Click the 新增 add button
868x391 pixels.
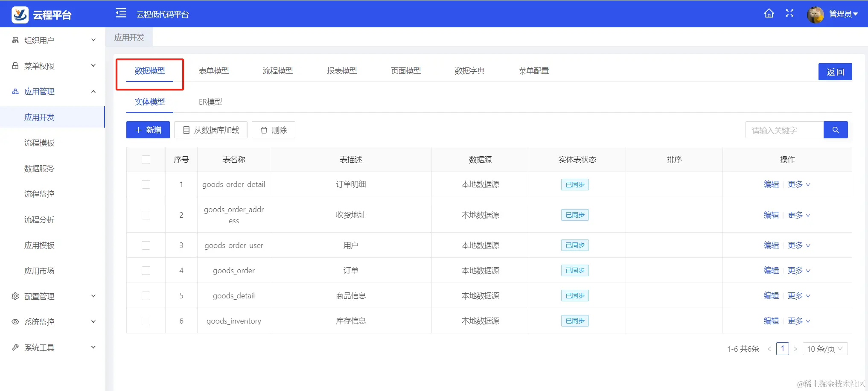tap(148, 130)
